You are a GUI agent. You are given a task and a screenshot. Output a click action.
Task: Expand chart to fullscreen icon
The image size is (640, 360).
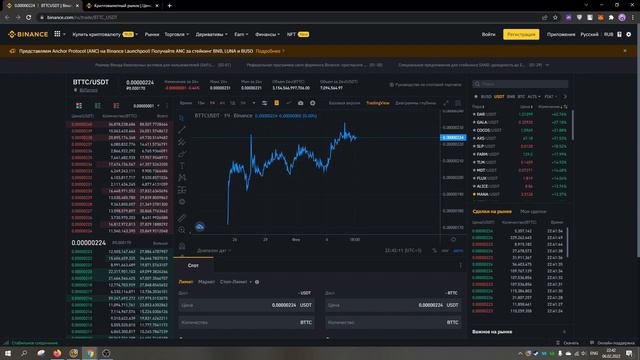[446, 103]
